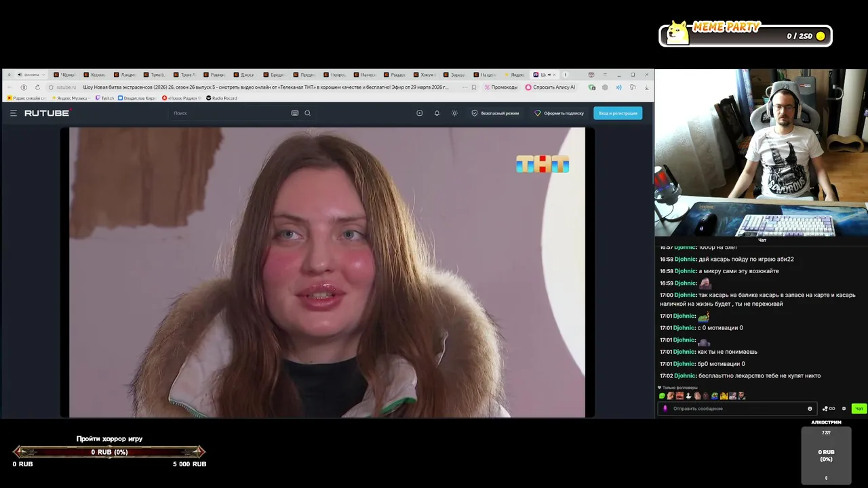Mute audio on the active tab

point(548,75)
